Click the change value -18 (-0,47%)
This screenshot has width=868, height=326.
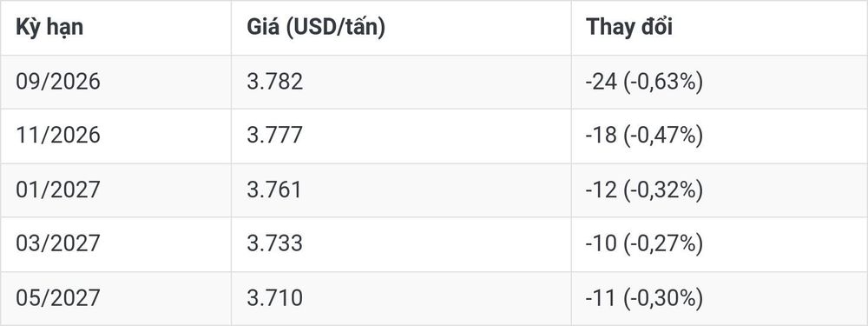click(644, 136)
